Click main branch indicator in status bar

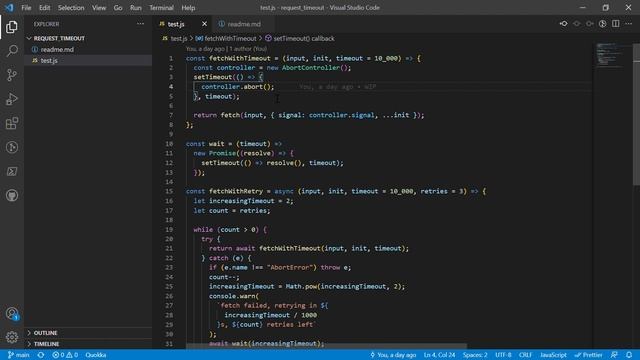pos(18,355)
